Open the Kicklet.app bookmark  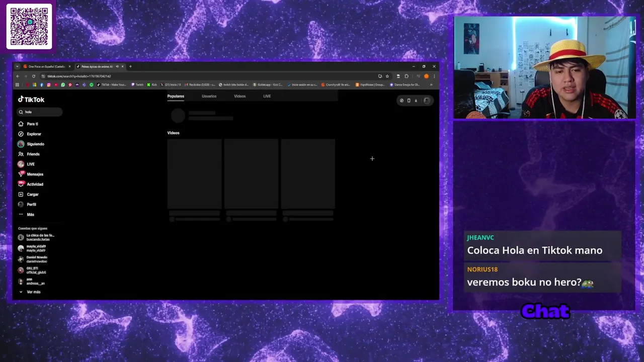(268, 84)
